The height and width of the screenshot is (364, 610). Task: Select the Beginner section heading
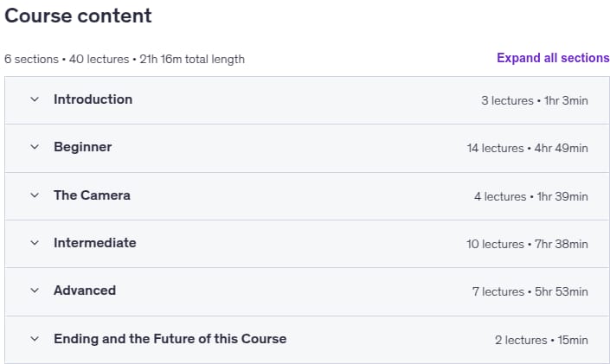(x=83, y=147)
